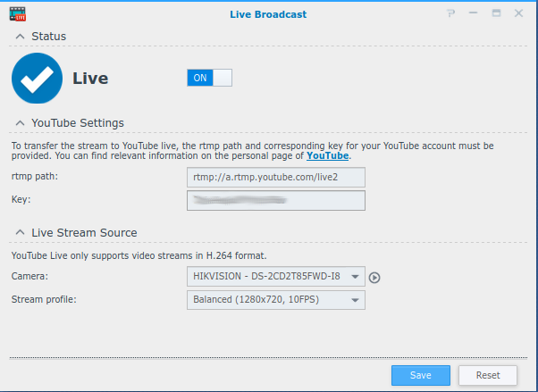
Task: Collapse the YouTube Settings section
Action: click(x=21, y=122)
